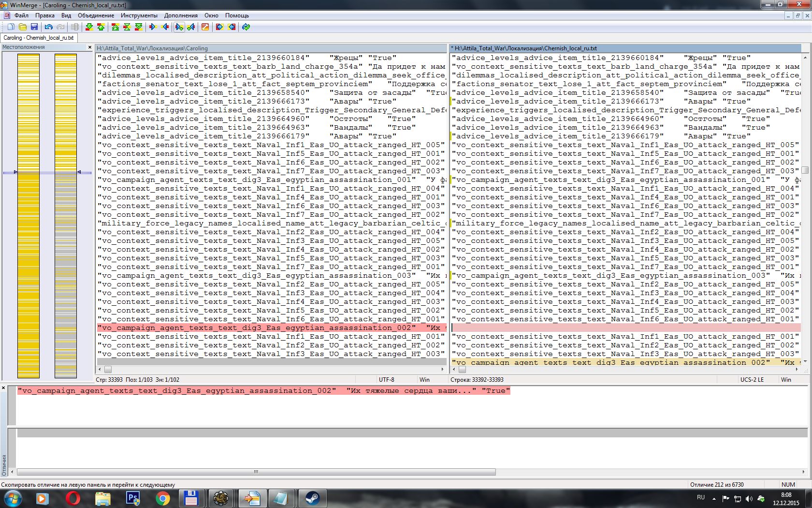Screen dimensions: 812x508
Task: Open Windows Explorer from the taskbar
Action: (x=103, y=498)
